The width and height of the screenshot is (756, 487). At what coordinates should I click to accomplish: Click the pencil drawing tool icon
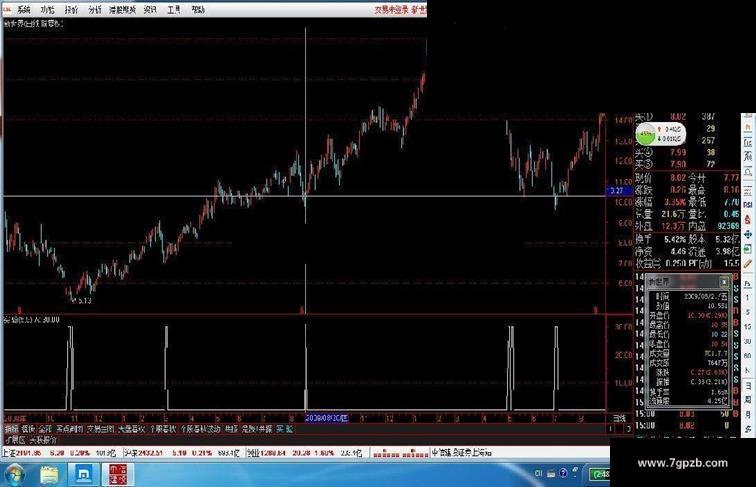(x=748, y=264)
